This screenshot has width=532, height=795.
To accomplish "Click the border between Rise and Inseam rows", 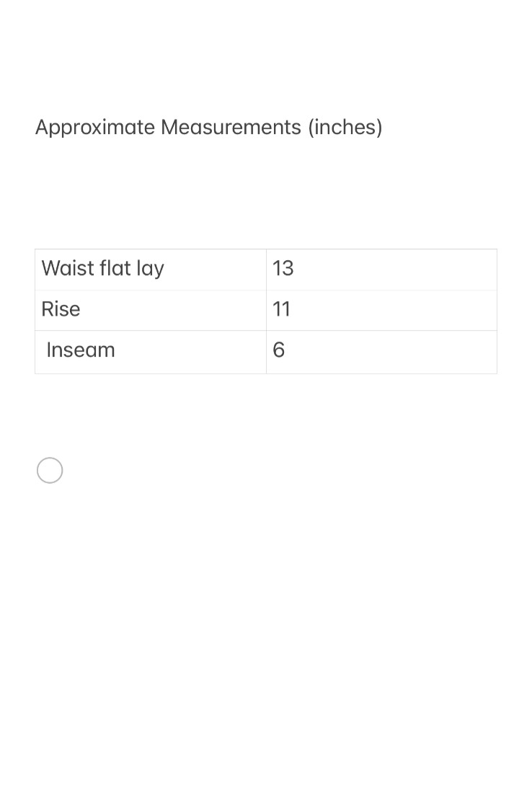I will click(150, 330).
